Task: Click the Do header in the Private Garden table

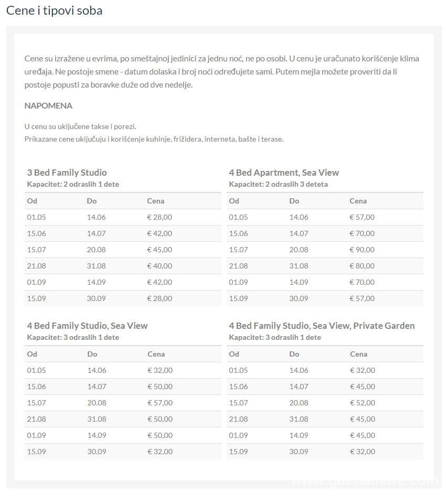Action: coord(294,354)
